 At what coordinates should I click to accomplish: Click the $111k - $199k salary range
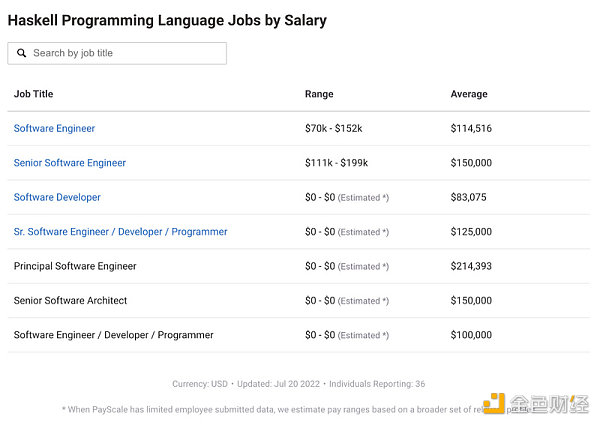pyautogui.click(x=336, y=163)
